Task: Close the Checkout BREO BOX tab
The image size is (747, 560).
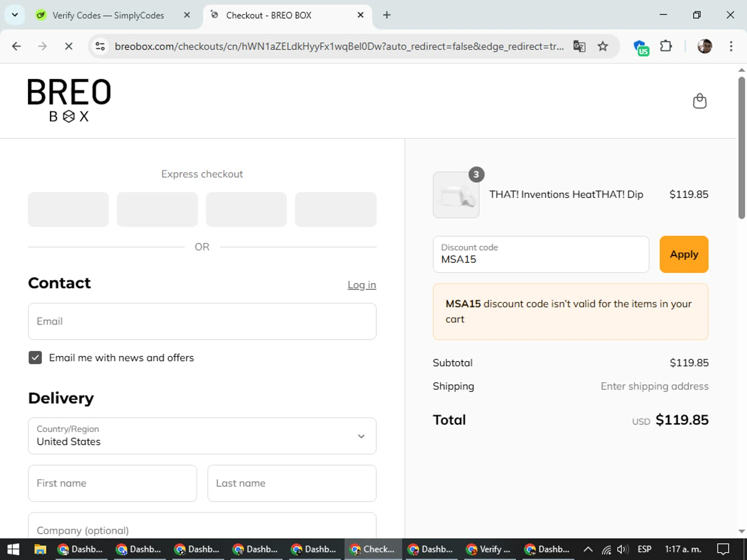Action: tap(361, 15)
